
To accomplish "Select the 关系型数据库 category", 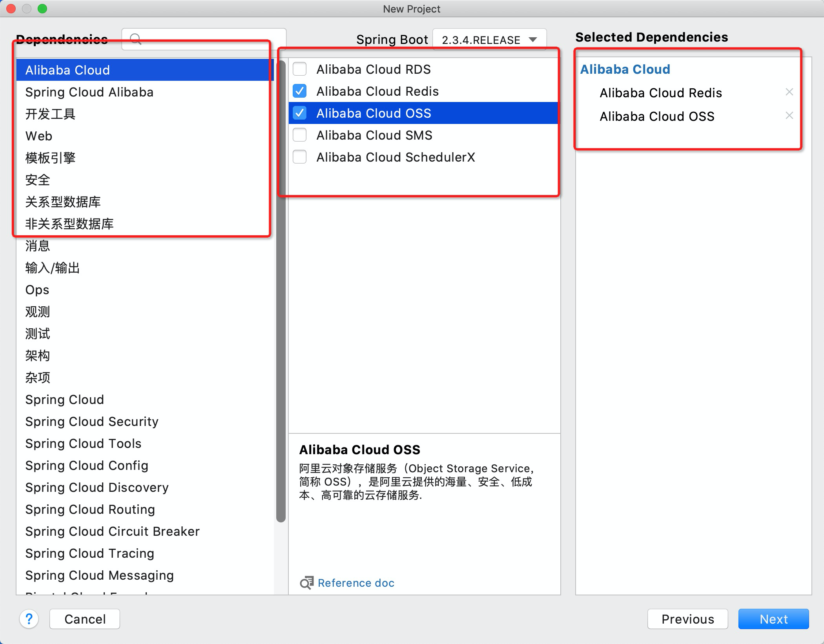I will [145, 202].
